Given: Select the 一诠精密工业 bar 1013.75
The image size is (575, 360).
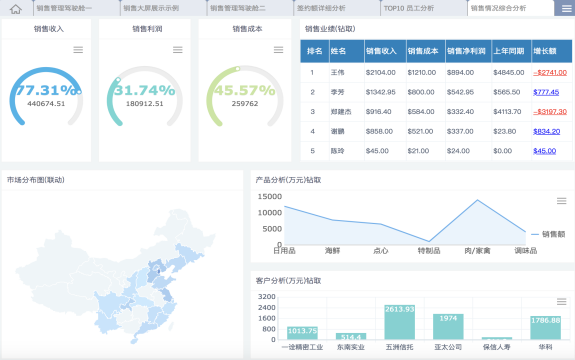Looking at the screenshot, I should tap(303, 333).
